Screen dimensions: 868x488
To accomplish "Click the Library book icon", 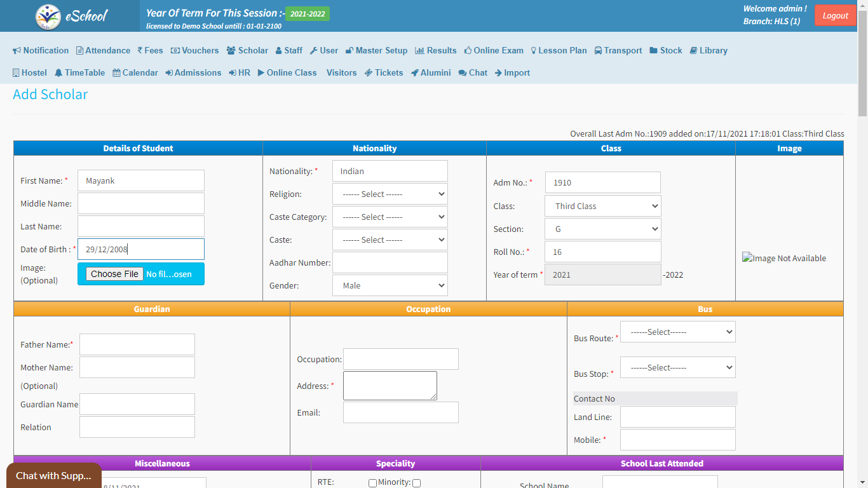I will pyautogui.click(x=694, y=51).
